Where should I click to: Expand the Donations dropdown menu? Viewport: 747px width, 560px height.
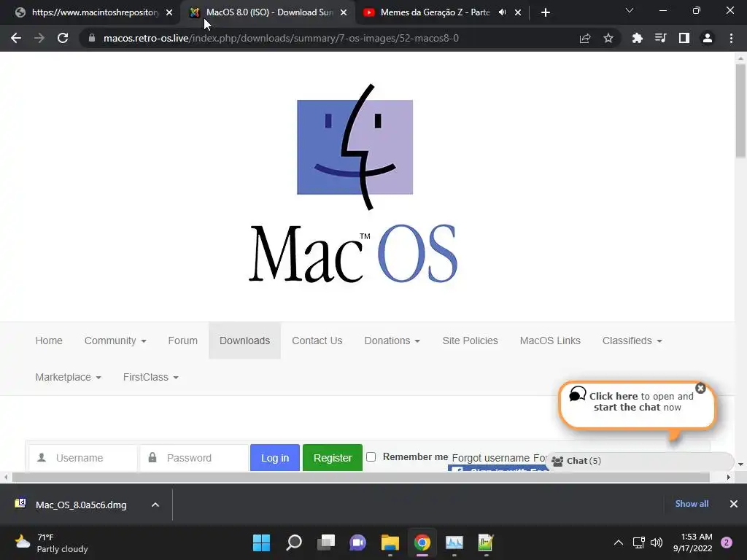point(392,341)
